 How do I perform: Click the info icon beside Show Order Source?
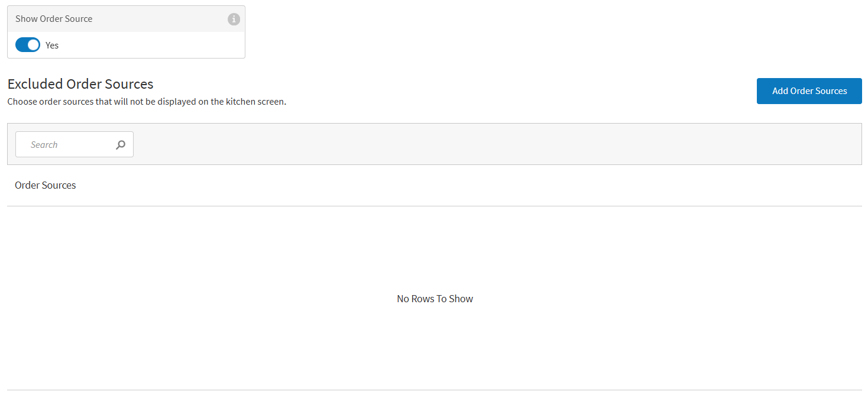pyautogui.click(x=234, y=19)
